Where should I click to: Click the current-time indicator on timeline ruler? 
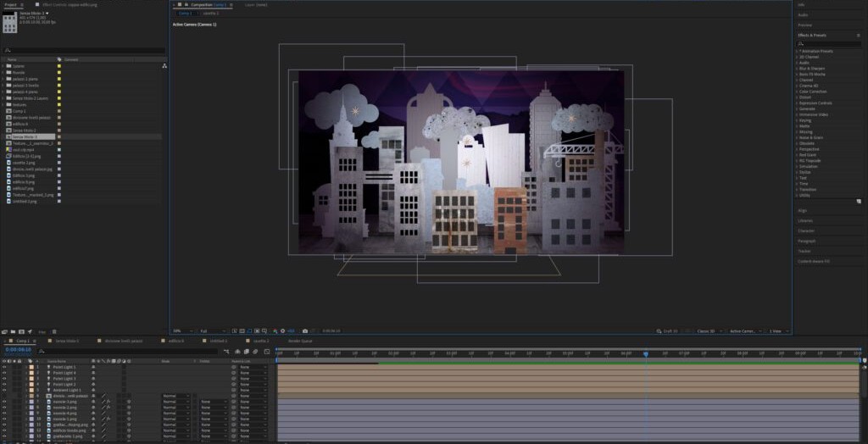(645, 353)
